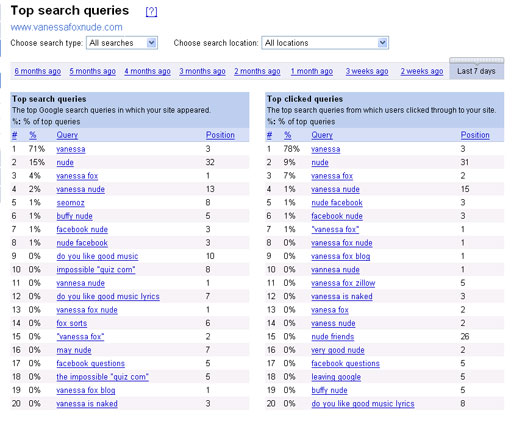
Task: Switch to the 2 weeks ago tab
Action: point(422,71)
